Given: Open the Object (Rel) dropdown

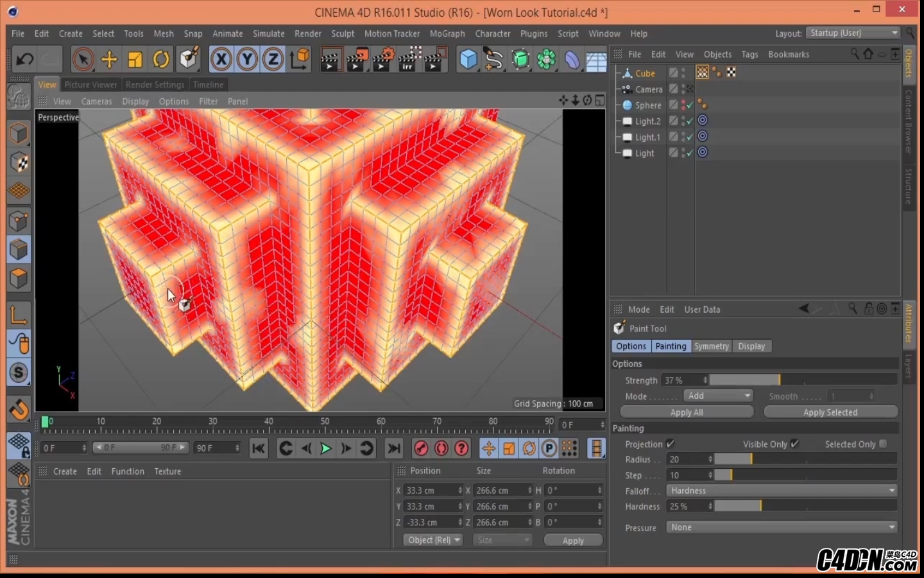Looking at the screenshot, I should [433, 540].
